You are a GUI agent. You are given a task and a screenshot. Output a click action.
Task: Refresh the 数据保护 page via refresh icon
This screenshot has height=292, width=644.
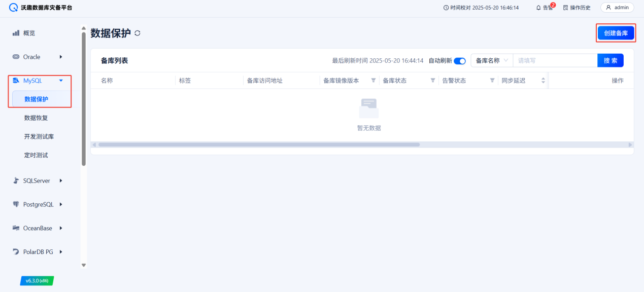click(x=138, y=33)
